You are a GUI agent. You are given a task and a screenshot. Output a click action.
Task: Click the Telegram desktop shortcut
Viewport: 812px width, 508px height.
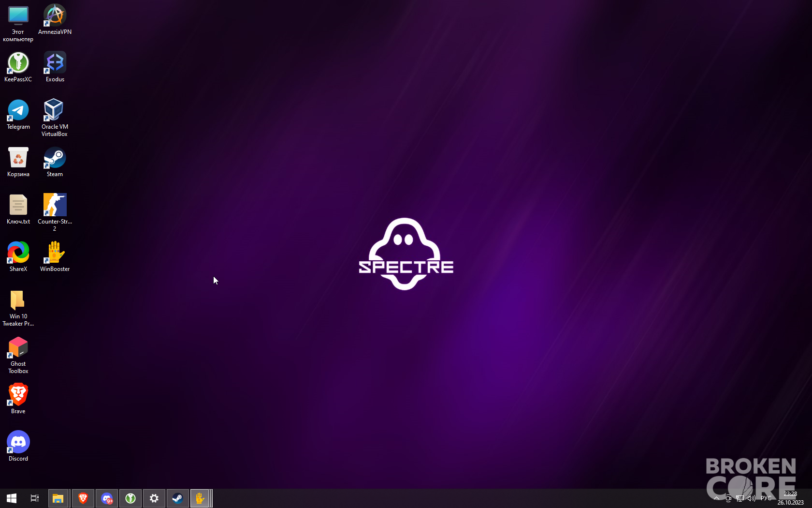[x=18, y=115]
